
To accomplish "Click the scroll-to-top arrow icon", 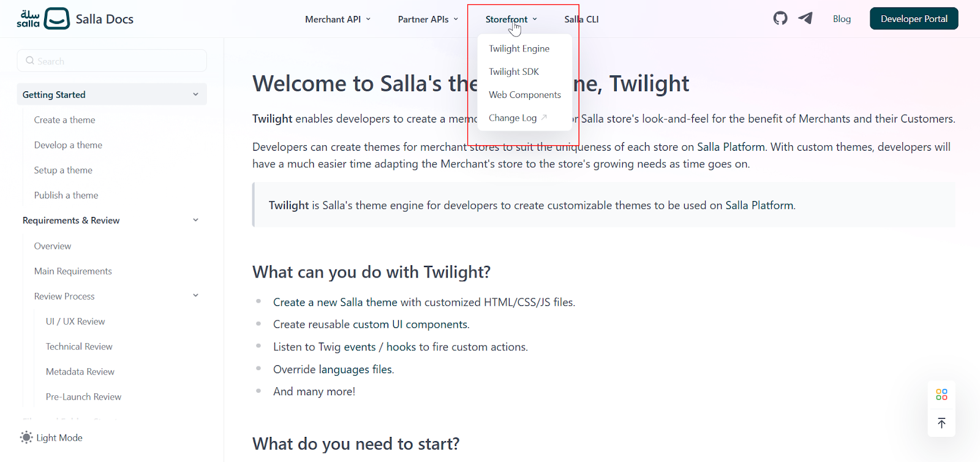I will [941, 423].
